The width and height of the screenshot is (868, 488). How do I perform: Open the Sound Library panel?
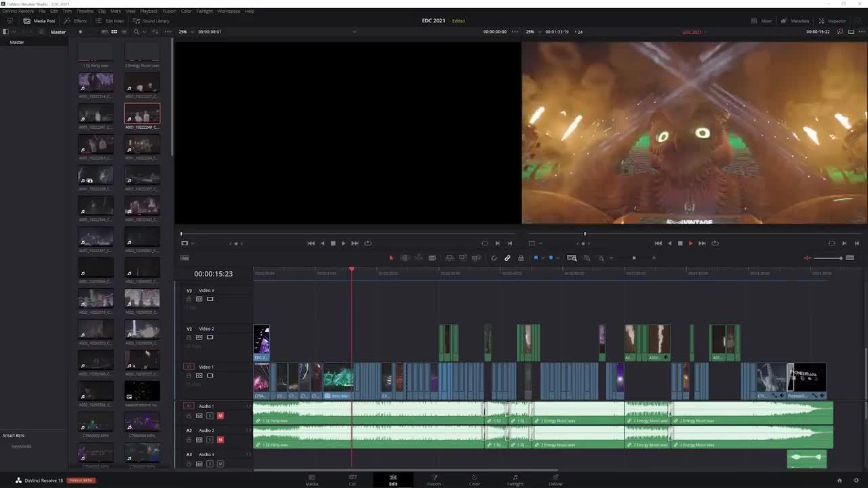151,21
